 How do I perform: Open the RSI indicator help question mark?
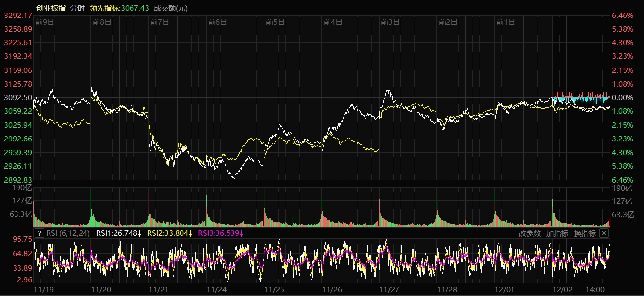[40, 233]
